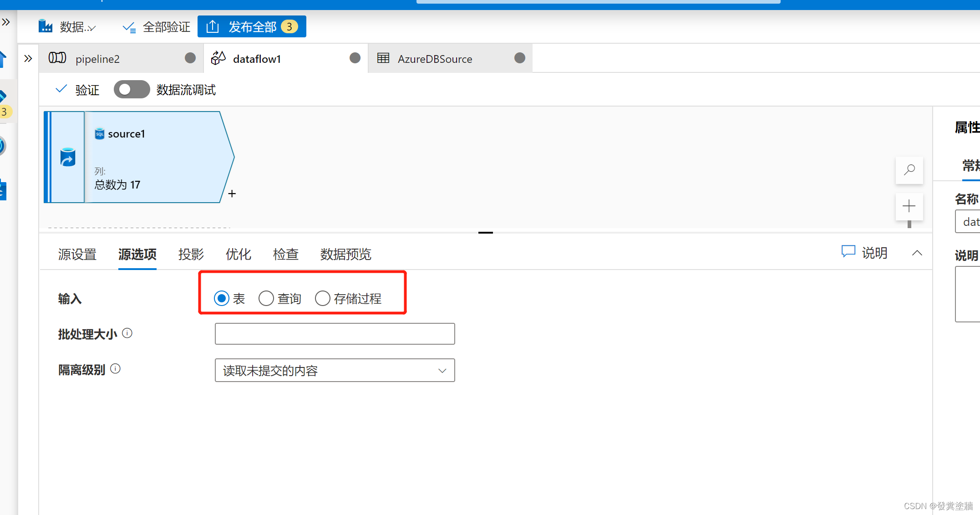Toggle the 数据流调试 debug switch
Viewport: 980px width, 515px height.
[132, 89]
